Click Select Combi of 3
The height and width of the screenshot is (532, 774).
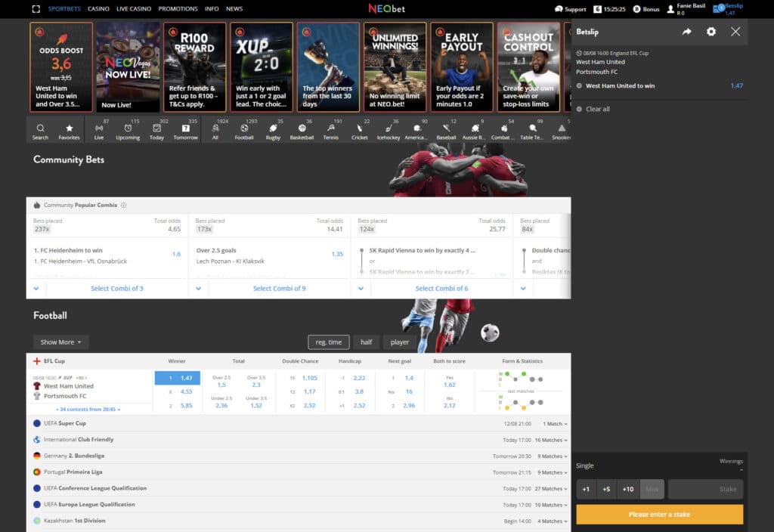point(117,289)
